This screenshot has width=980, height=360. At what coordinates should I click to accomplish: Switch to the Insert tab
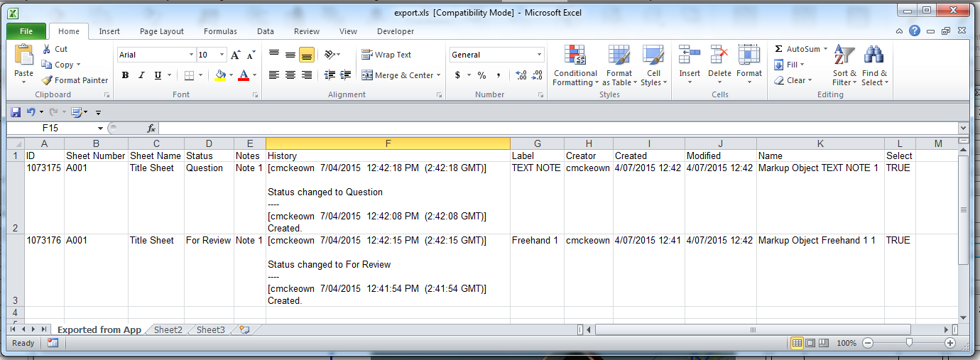[109, 31]
